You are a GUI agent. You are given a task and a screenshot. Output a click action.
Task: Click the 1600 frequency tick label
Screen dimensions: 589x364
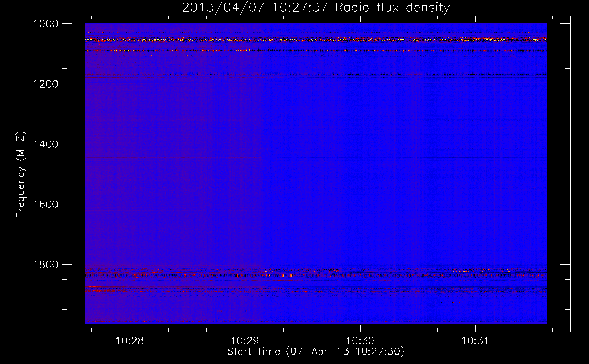(46, 204)
